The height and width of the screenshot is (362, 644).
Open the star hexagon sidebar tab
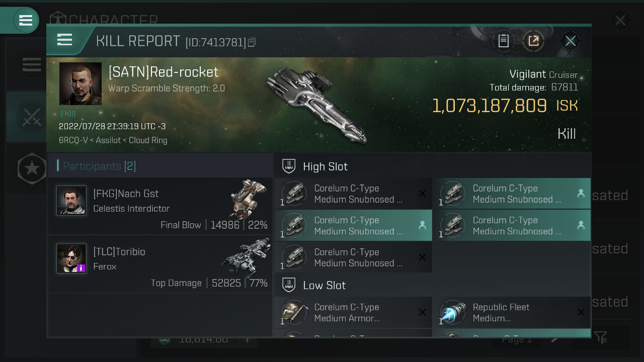[x=32, y=168]
